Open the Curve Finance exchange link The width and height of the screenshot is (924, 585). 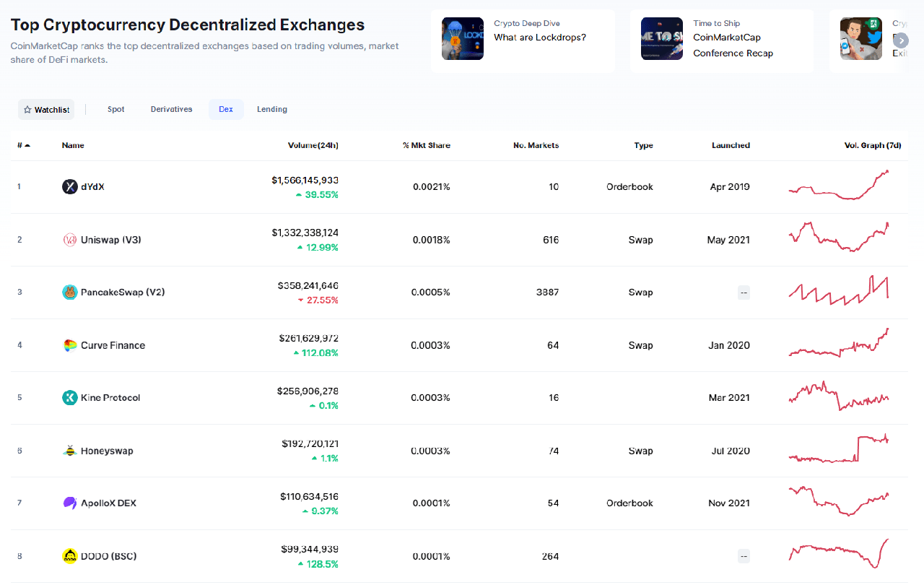113,345
